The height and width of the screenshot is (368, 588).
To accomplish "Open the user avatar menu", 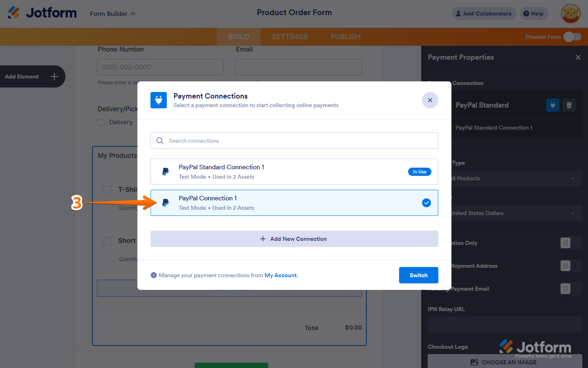I will [570, 13].
